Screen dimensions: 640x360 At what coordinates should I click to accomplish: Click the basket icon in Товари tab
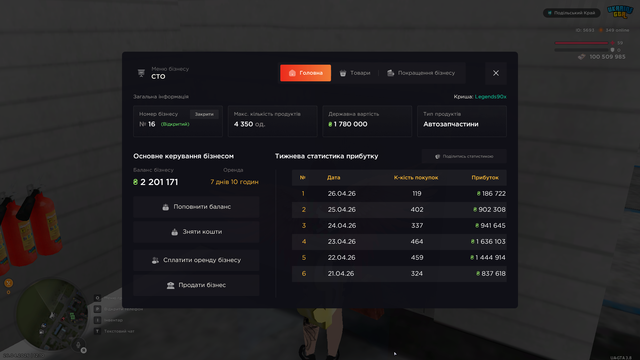[x=343, y=73]
